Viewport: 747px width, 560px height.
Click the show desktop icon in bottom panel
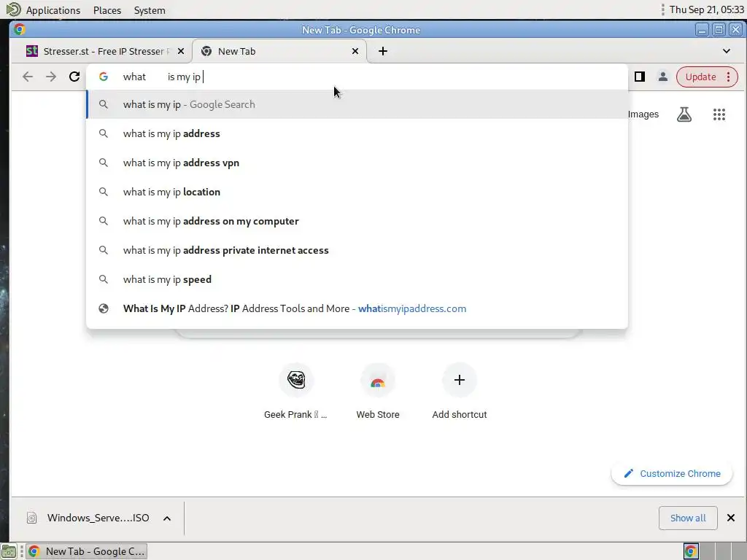click(9, 551)
